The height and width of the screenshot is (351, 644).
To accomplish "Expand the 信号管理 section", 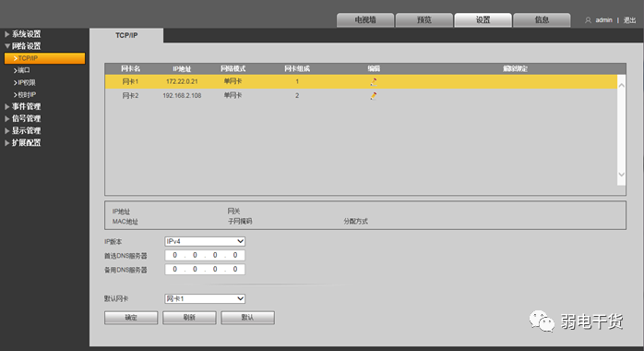I will point(7,119).
